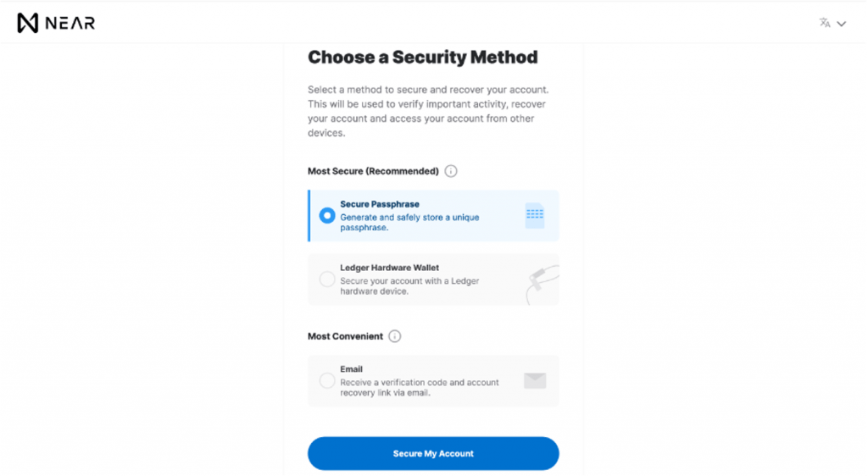Click the Email option title

click(351, 369)
